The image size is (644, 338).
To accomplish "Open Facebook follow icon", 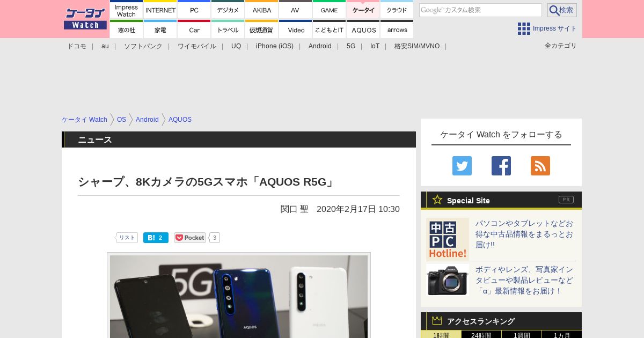I will pyautogui.click(x=501, y=166).
